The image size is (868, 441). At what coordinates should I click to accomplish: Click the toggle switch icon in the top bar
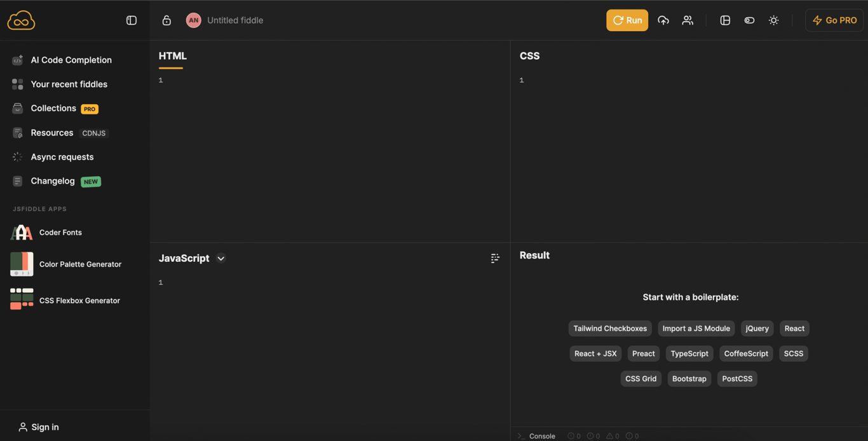(749, 20)
